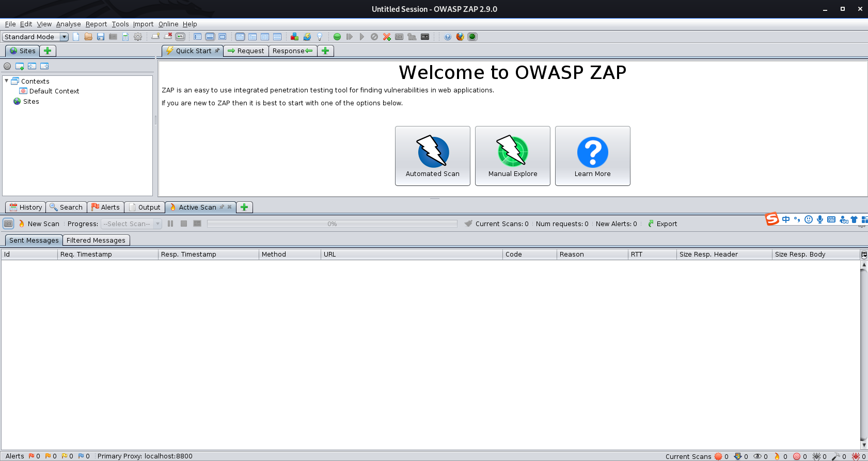The width and height of the screenshot is (868, 461).
Task: Toggle the expand Sites tabs layout button
Action: coord(198,37)
